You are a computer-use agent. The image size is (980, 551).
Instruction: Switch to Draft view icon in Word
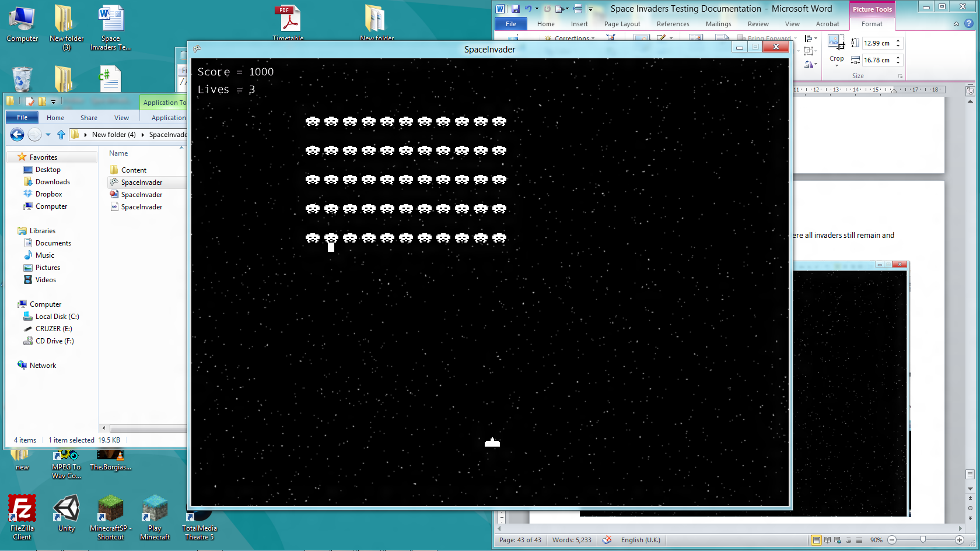pyautogui.click(x=859, y=540)
